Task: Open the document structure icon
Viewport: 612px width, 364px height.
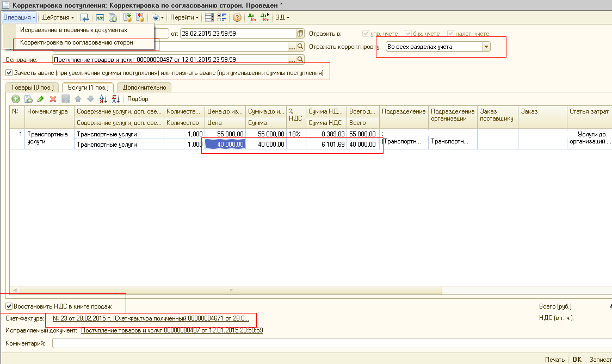Action: pyautogui.click(x=209, y=17)
